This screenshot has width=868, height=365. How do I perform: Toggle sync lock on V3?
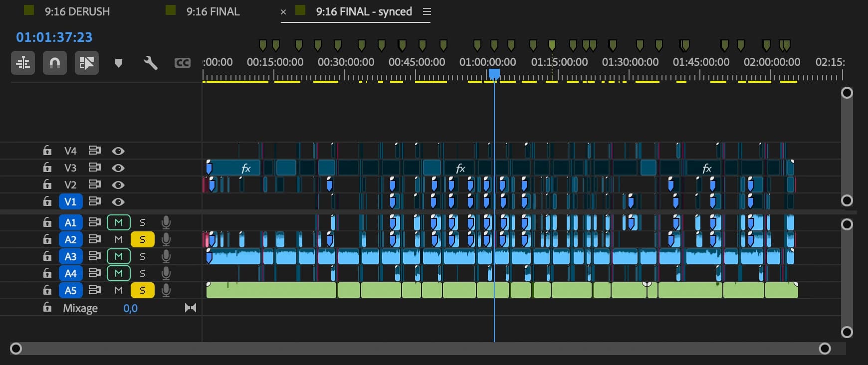click(x=94, y=168)
